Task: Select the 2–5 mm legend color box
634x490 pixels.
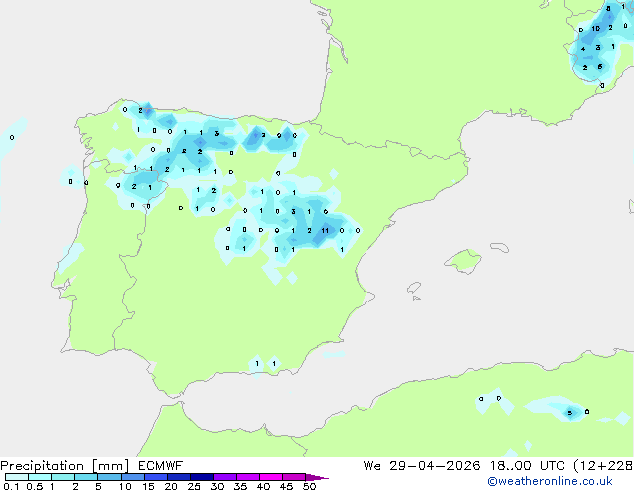Action: (86, 477)
